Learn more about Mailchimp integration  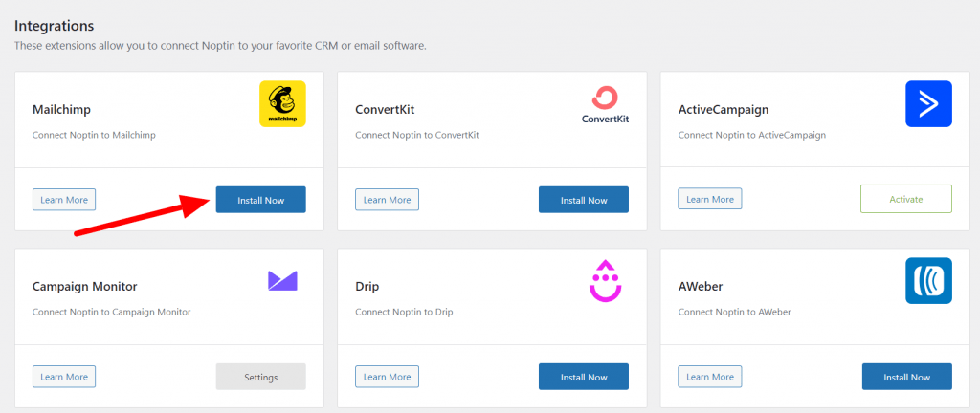(x=64, y=200)
